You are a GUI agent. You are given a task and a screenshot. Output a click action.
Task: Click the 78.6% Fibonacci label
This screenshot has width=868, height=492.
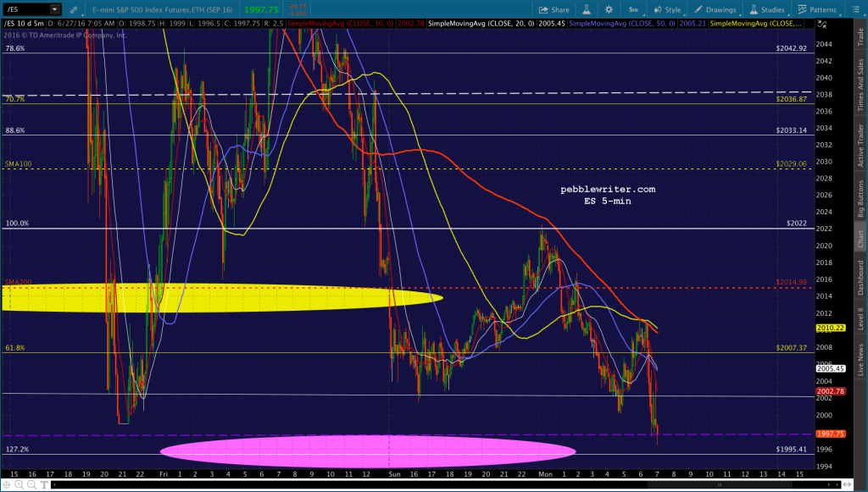pos(15,48)
